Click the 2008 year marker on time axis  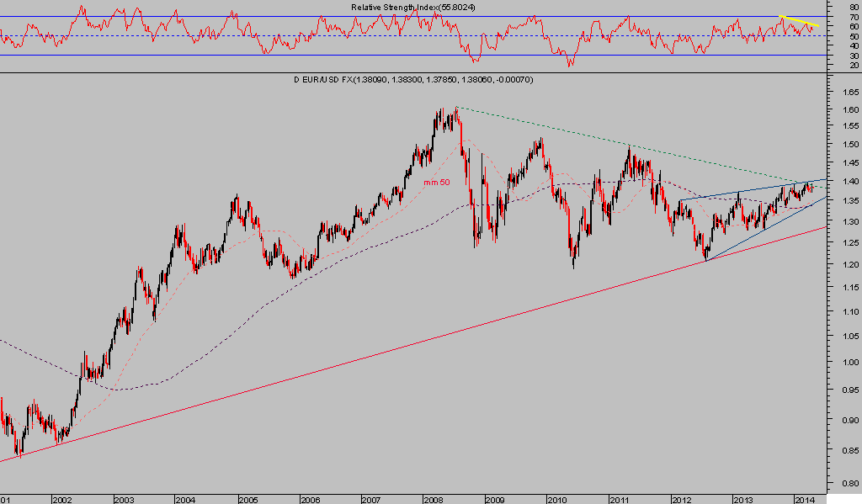coord(433,499)
